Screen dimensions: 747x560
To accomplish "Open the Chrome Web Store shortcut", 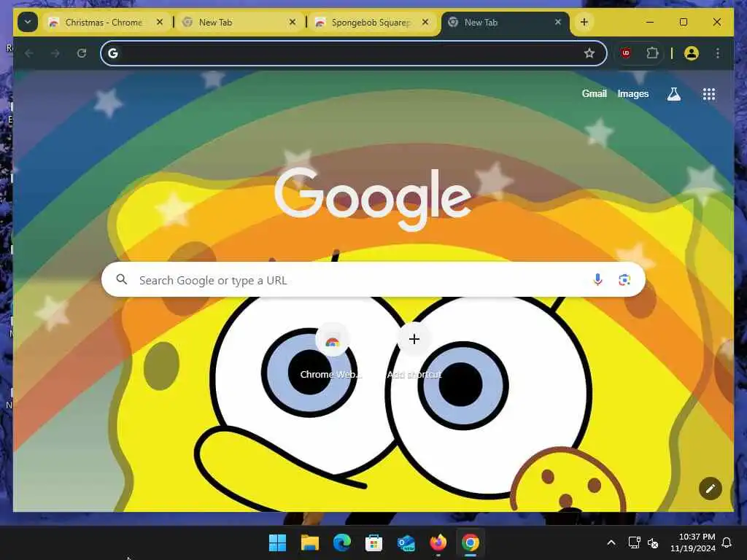I will (x=332, y=352).
